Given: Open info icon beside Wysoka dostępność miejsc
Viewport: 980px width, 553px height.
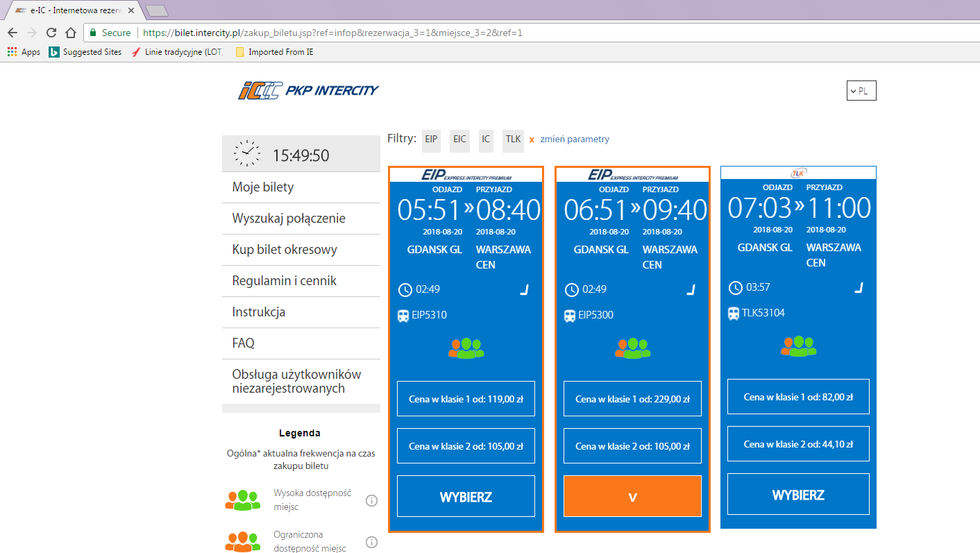Looking at the screenshot, I should 371,500.
